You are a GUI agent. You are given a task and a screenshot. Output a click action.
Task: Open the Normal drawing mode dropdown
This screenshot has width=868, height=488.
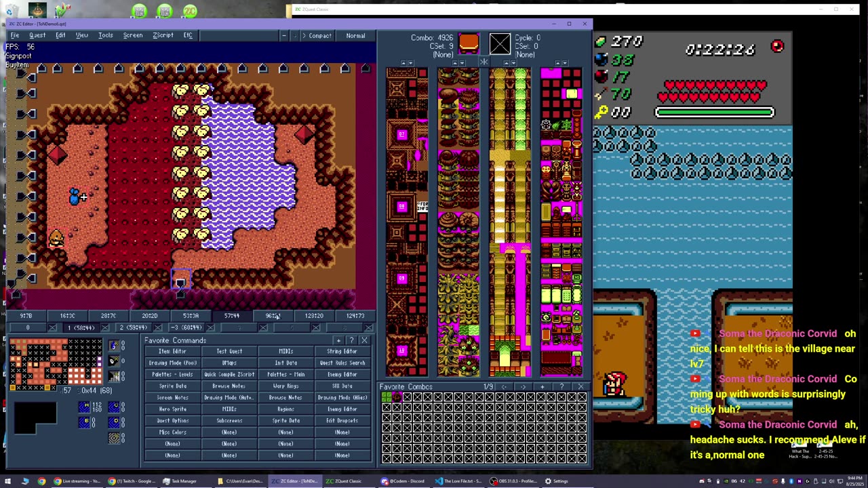click(x=356, y=35)
